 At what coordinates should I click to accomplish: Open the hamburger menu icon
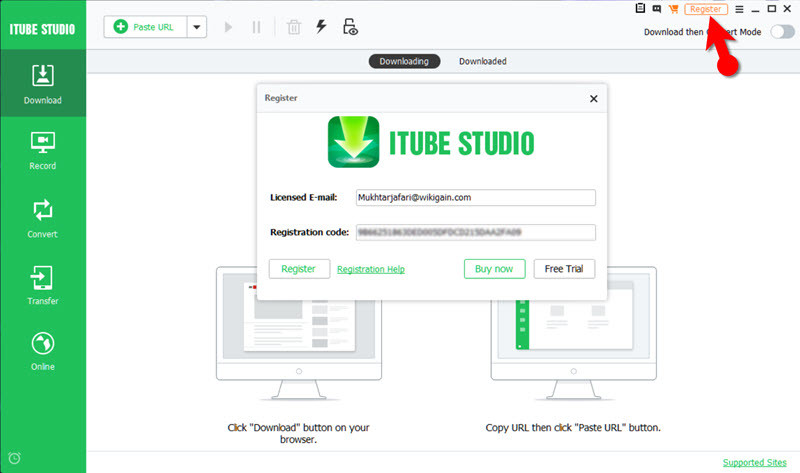[x=739, y=9]
